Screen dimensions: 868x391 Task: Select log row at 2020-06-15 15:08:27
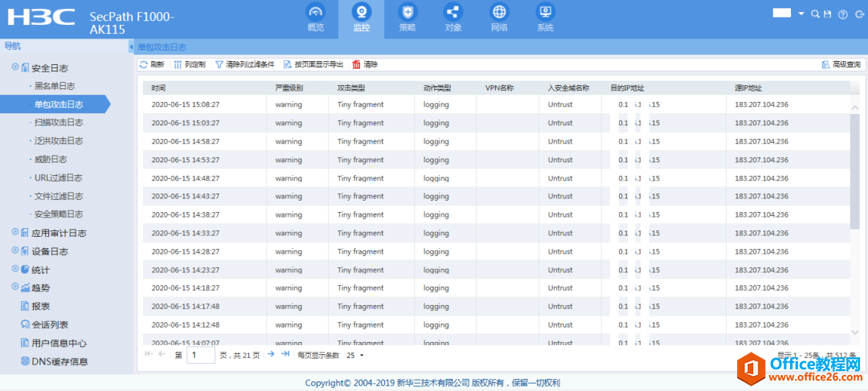[496, 104]
